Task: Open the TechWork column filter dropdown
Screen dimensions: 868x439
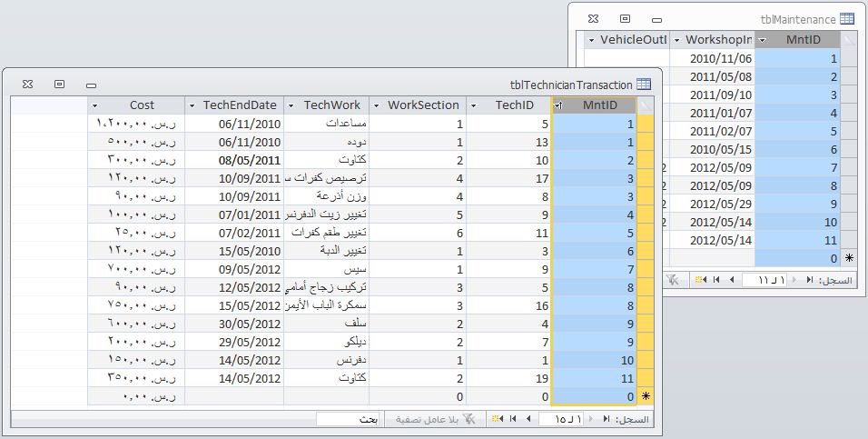Action: tap(291, 105)
